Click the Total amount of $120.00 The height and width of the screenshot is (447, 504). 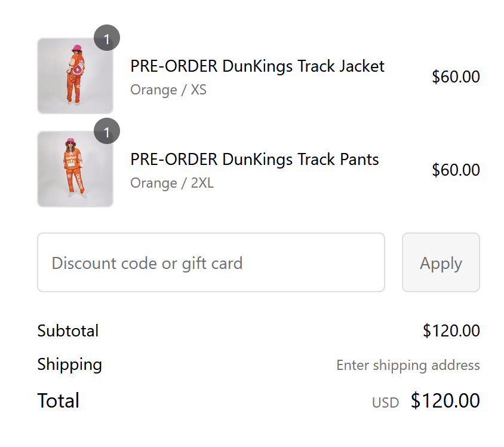tap(445, 400)
